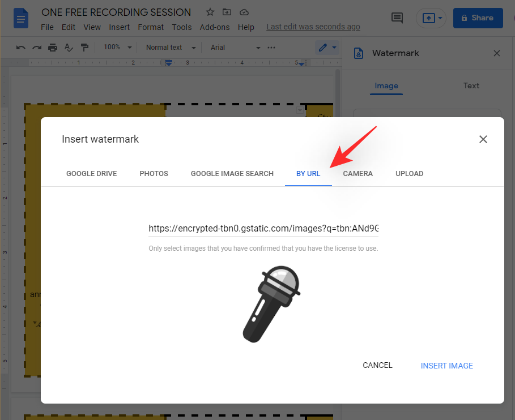Star this document

point(210,12)
